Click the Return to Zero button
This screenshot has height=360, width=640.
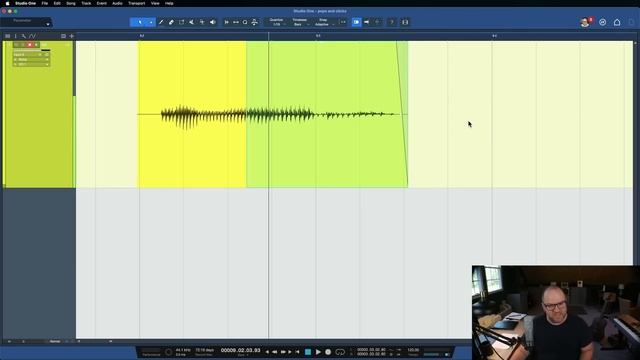click(298, 352)
